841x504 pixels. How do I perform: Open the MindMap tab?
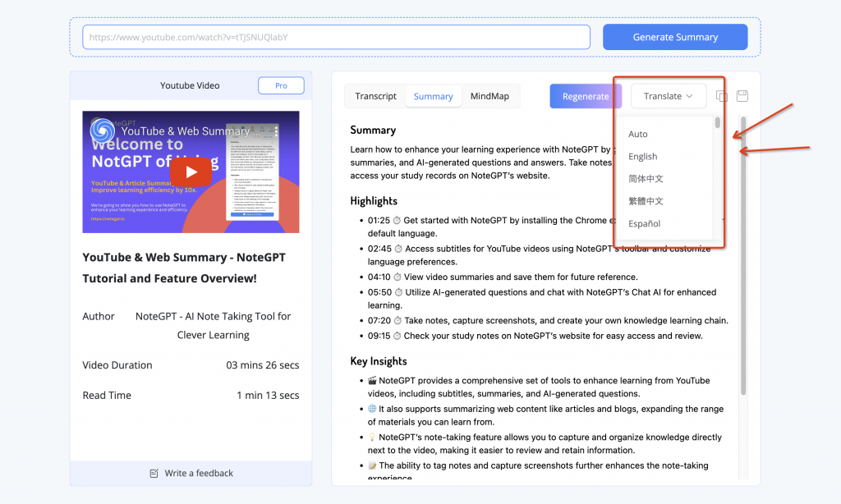(489, 96)
